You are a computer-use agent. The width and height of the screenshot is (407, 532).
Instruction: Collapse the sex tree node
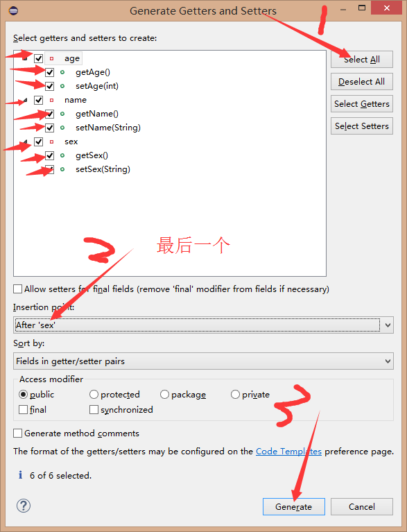pos(25,142)
